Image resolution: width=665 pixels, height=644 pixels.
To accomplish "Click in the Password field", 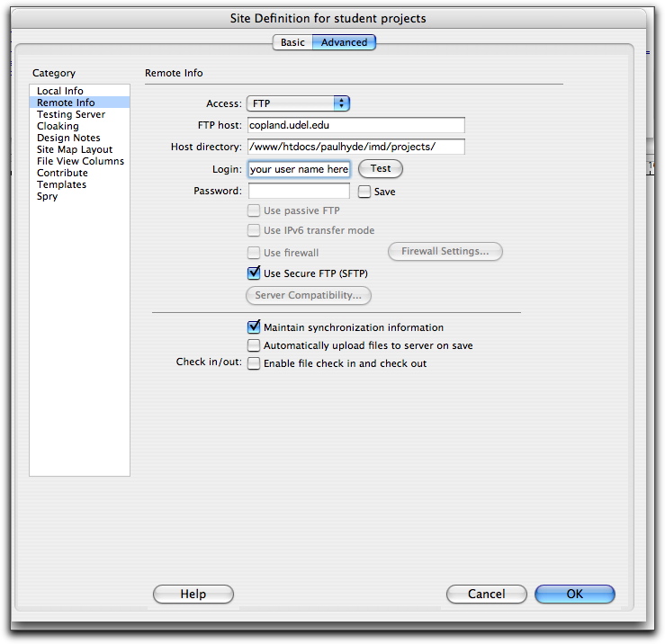I will [299, 191].
